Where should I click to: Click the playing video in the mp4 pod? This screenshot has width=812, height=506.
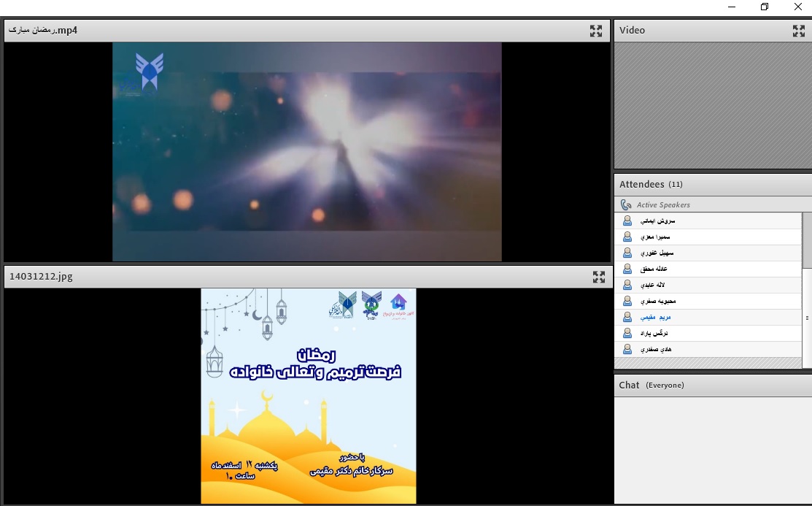point(306,151)
